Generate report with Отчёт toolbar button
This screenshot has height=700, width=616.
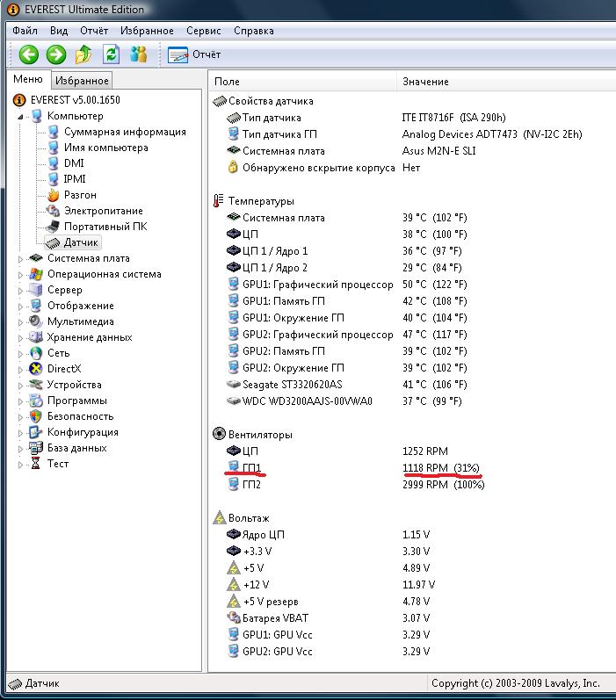coord(194,55)
